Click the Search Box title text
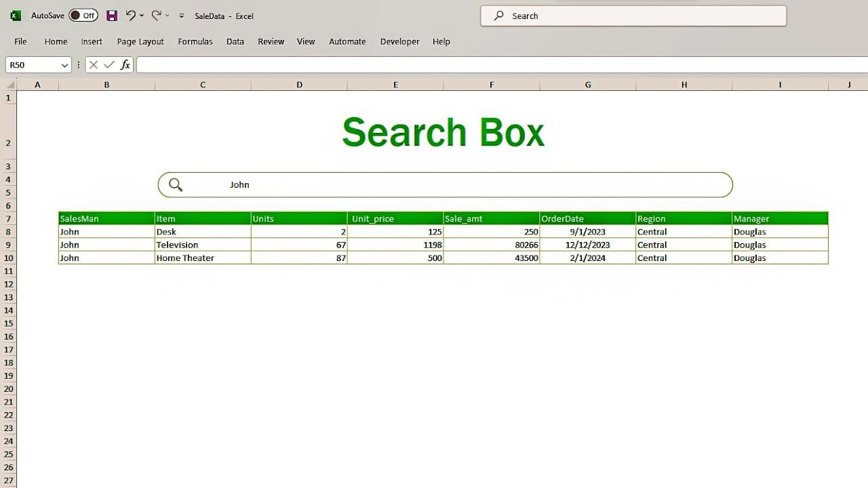Image resolution: width=868 pixels, height=488 pixels. point(443,133)
